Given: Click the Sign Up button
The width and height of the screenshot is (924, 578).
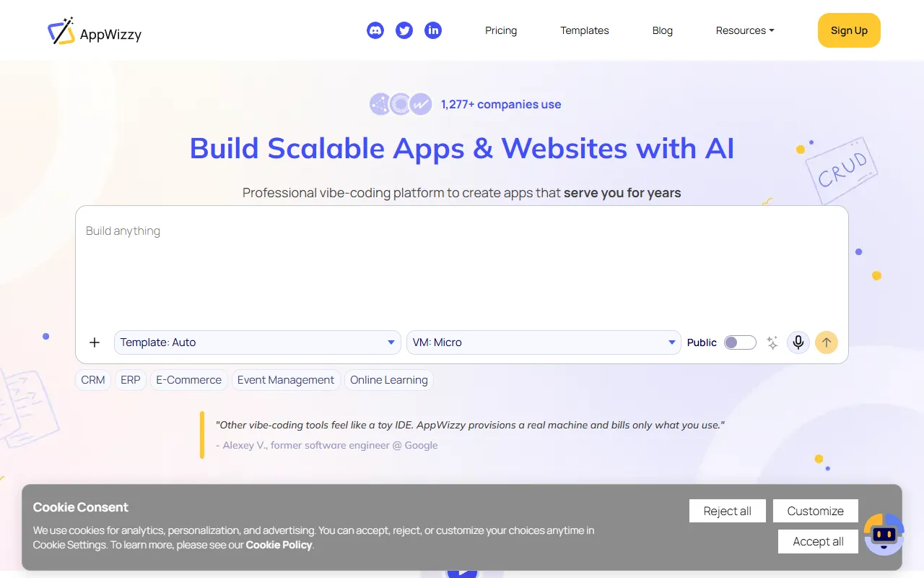Looking at the screenshot, I should 849,30.
